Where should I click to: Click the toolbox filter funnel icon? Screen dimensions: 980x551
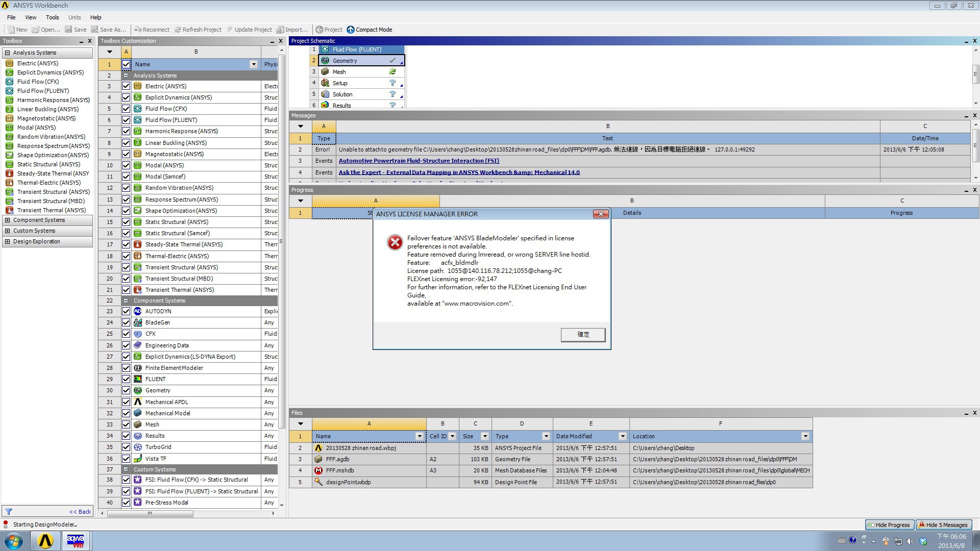(9, 512)
